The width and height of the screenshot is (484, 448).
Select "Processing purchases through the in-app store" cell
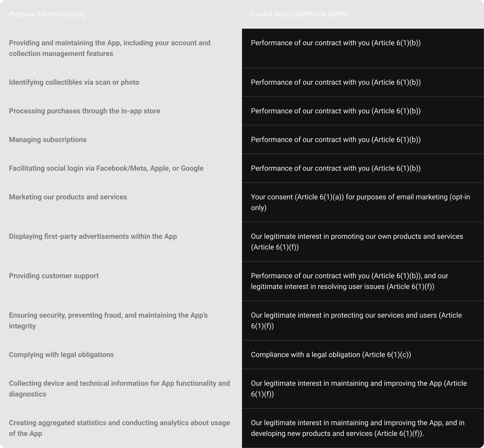pos(84,111)
